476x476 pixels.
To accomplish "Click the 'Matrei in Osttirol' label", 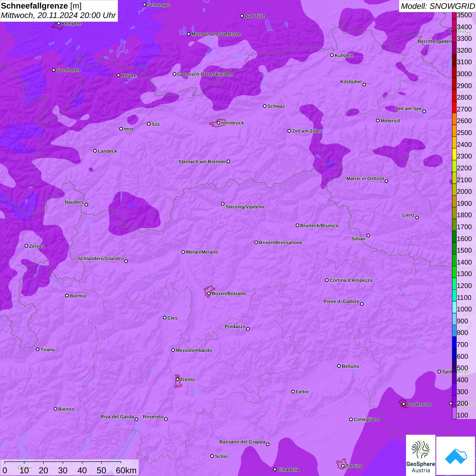I will pos(365,178).
